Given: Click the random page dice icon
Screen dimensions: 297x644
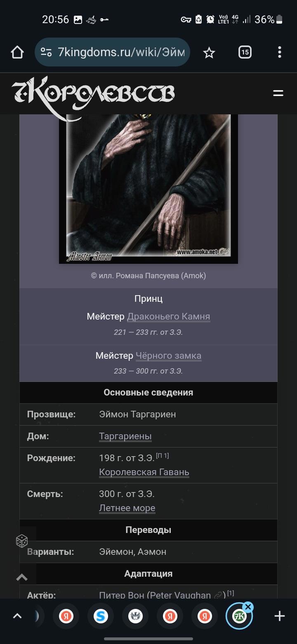Looking at the screenshot, I should point(21,541).
